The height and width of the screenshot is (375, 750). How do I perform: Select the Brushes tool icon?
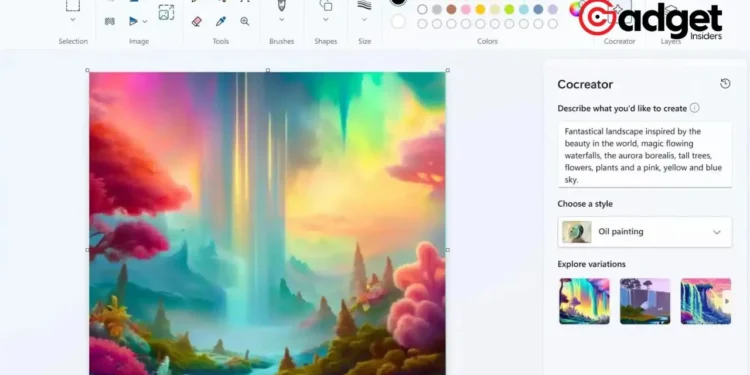pos(282,5)
